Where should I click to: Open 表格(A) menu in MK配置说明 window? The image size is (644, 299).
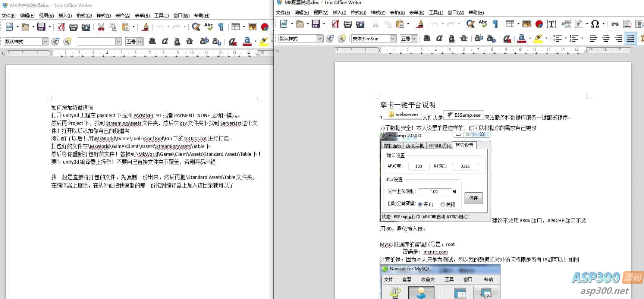(397, 13)
